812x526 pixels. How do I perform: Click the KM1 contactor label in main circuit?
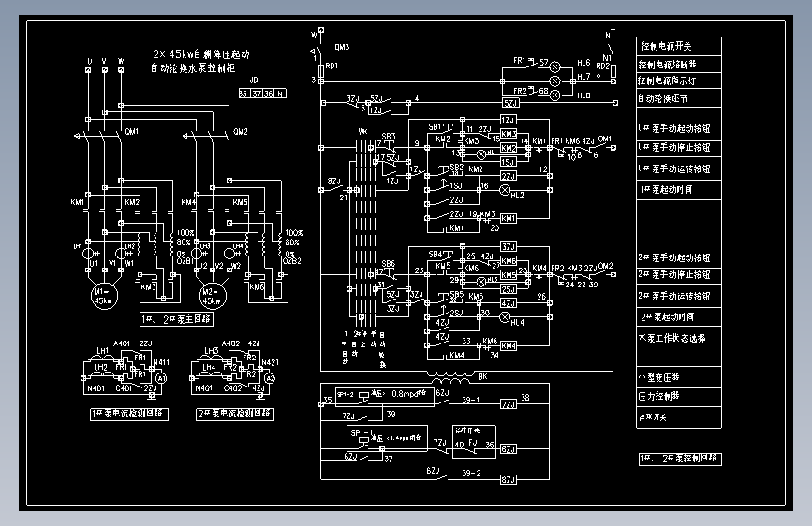77,202
